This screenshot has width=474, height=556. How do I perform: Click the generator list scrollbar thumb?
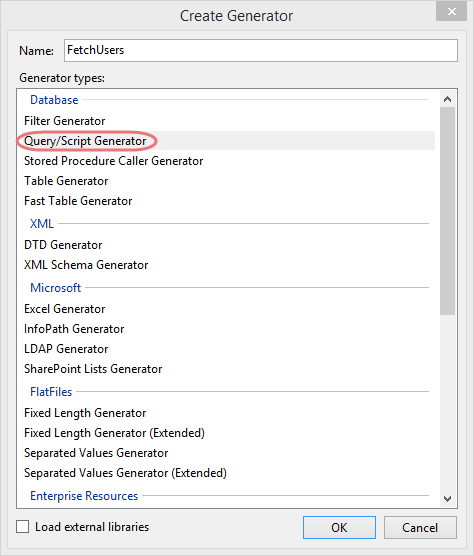point(447,211)
